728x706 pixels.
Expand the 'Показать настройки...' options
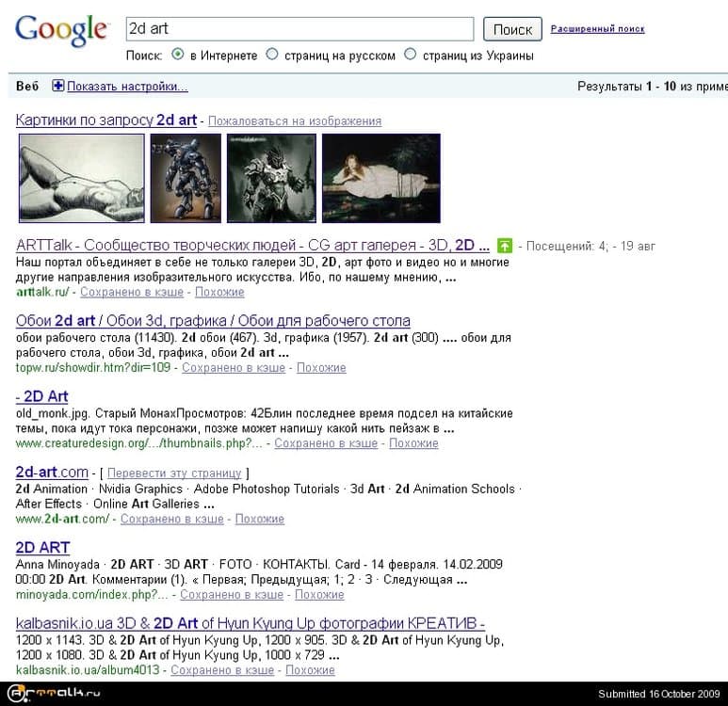128,87
